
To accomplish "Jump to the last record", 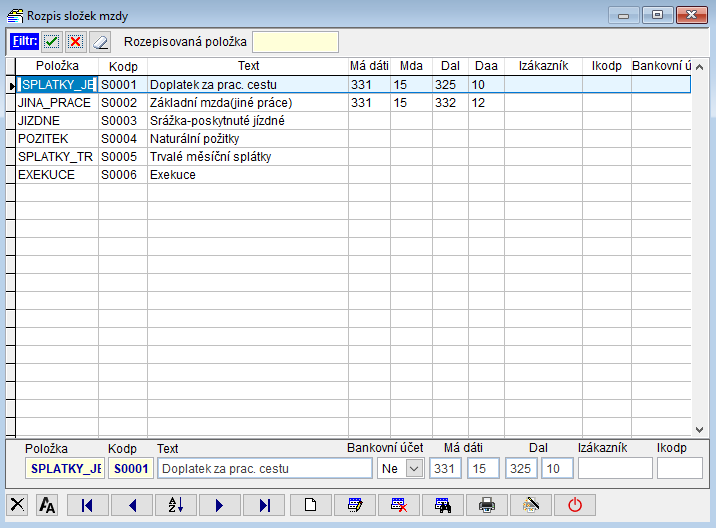I will point(264,505).
